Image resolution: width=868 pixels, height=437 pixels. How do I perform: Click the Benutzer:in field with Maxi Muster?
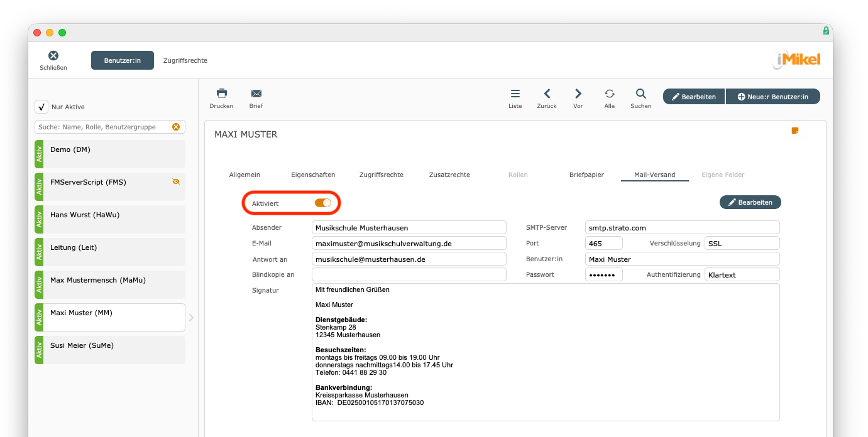682,259
